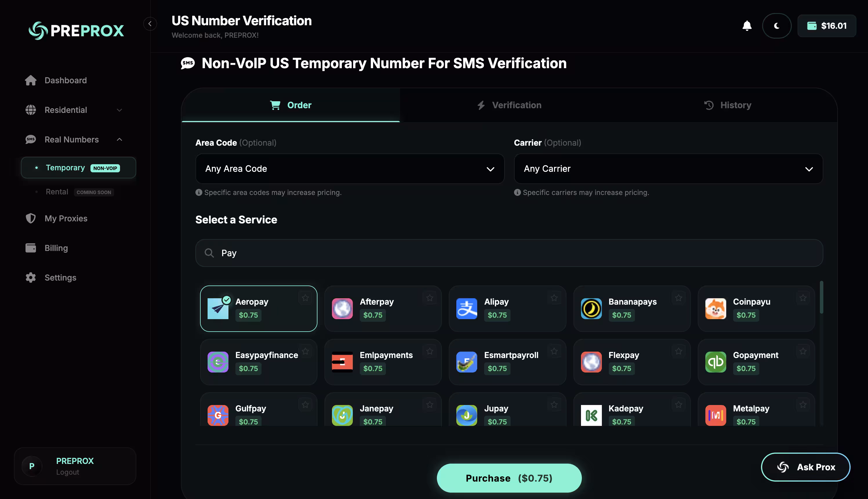Select the Coinpayu fox icon
Viewport: 868px width, 499px height.
[715, 308]
